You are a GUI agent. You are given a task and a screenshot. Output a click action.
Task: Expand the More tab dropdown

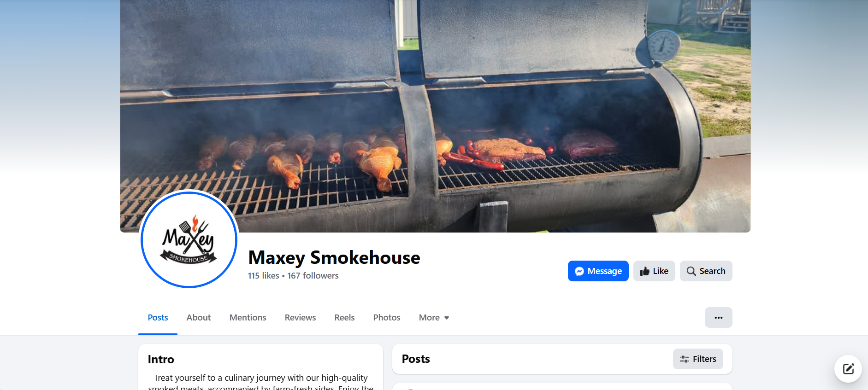(x=434, y=318)
